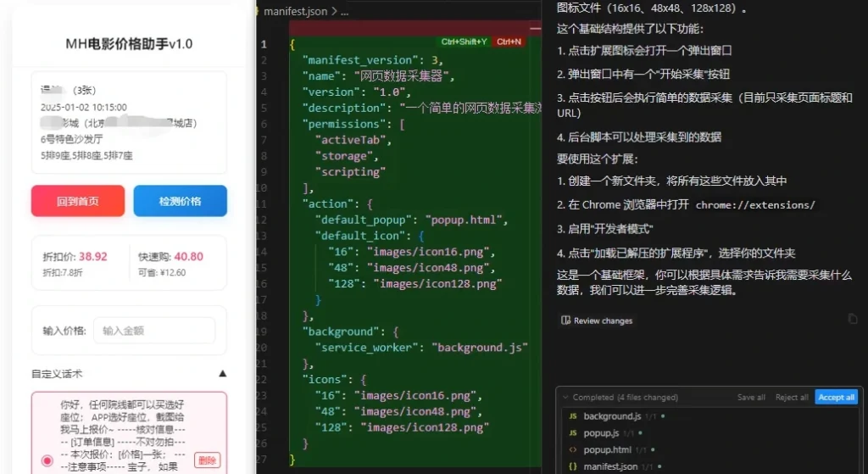The width and height of the screenshot is (868, 474).
Task: Click the Review changes label
Action: tap(603, 321)
